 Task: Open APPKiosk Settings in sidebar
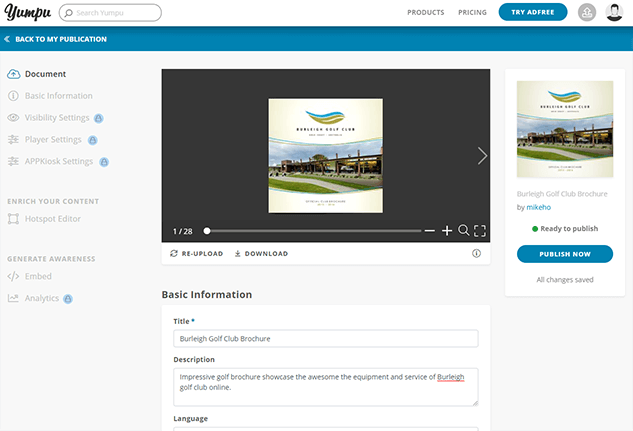click(58, 161)
